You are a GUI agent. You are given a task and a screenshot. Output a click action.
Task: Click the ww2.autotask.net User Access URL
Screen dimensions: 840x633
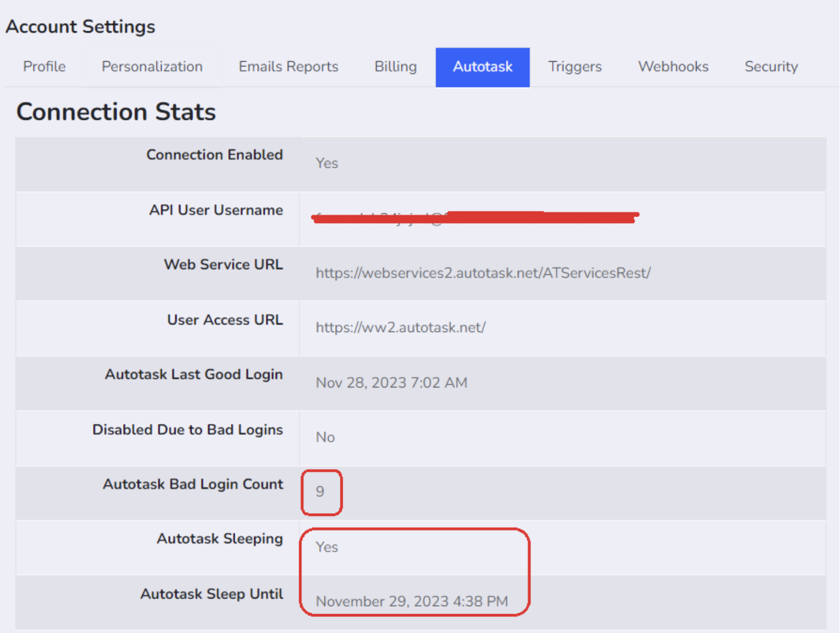(400, 328)
